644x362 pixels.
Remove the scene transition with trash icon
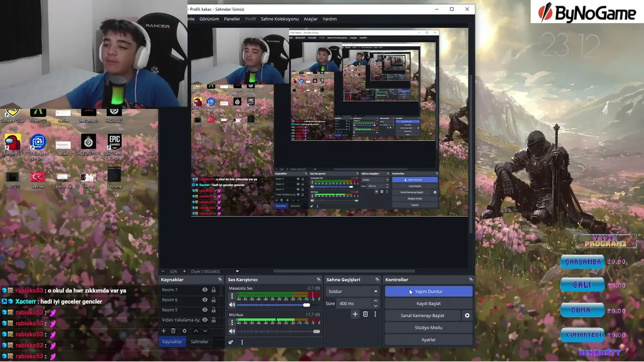point(365,314)
